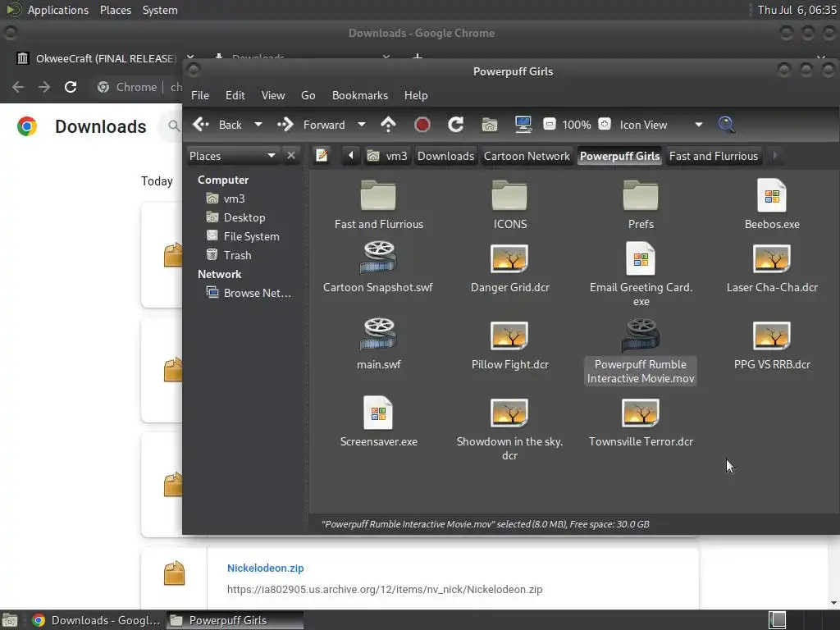Zoom in with the plus icon

[605, 125]
